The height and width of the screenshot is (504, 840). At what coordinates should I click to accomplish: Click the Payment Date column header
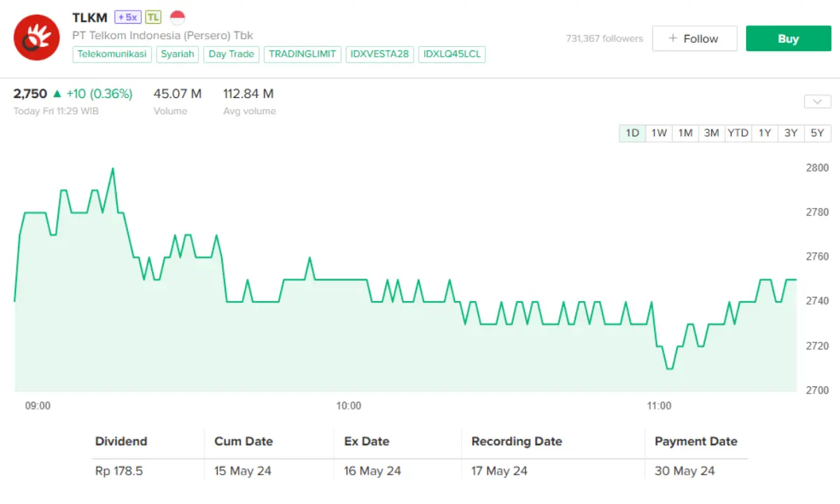pyautogui.click(x=696, y=442)
